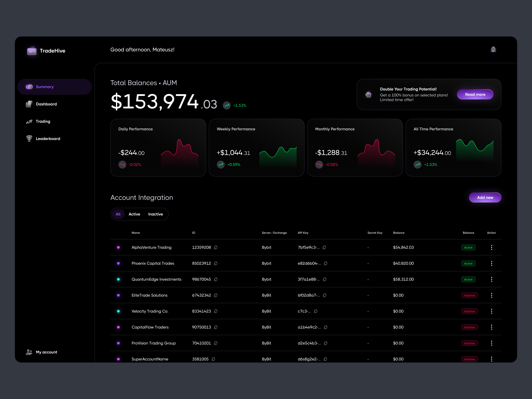Open action menu for SuperAccountName

tap(491, 359)
